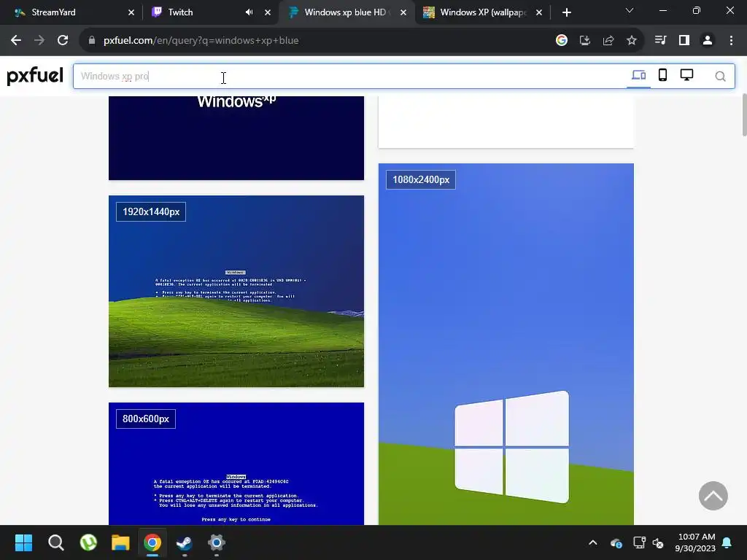Toggle the browser side panel
The height and width of the screenshot is (560, 747).
pyautogui.click(x=684, y=41)
